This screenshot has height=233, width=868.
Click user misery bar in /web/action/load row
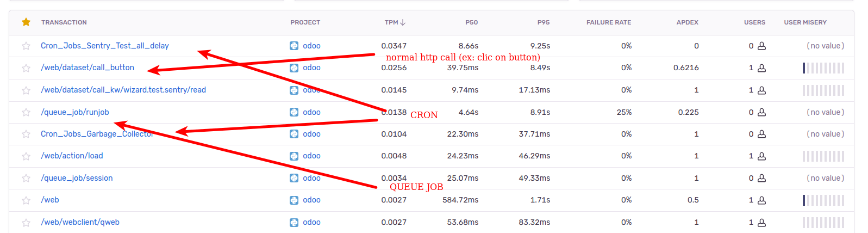(823, 156)
